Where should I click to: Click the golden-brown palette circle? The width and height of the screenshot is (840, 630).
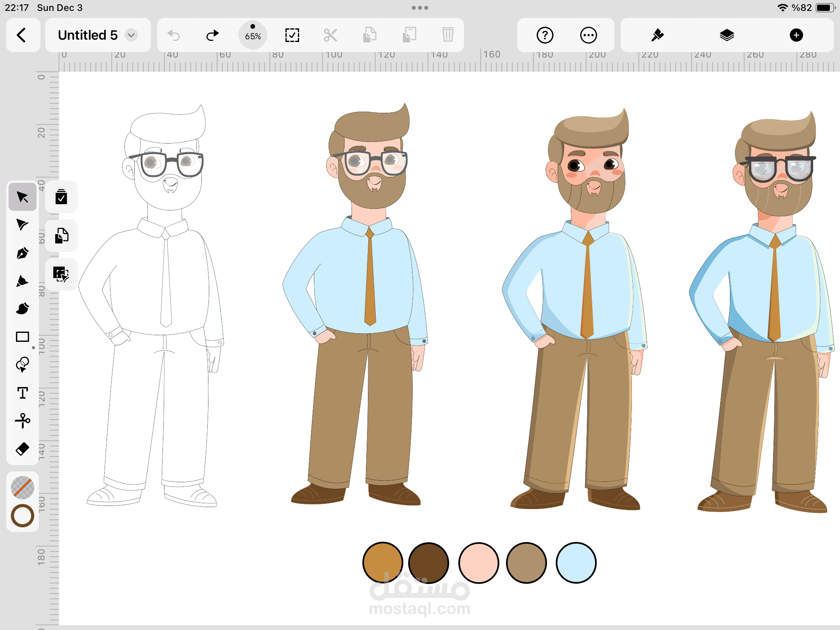tap(383, 563)
